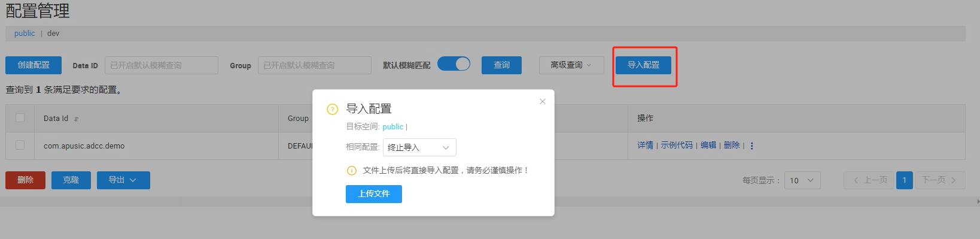Select page 1 in pagination
The image size is (980, 239).
pos(905,180)
